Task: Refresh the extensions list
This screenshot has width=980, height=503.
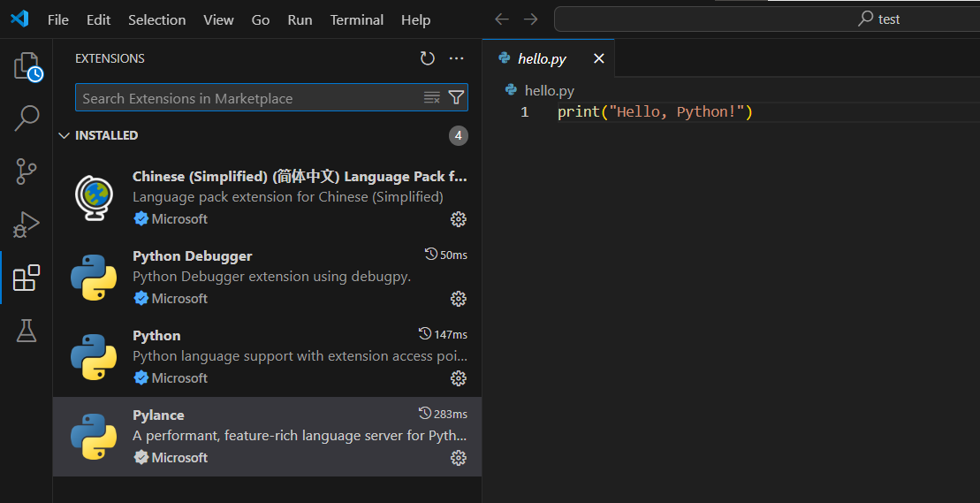Action: (x=428, y=58)
